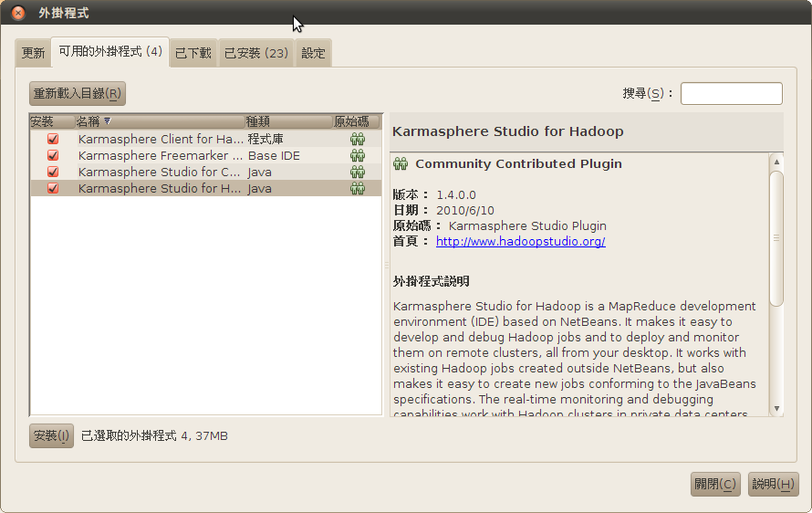Sort by the 種類 column header
Screen dimensions: 812x513
click(x=288, y=121)
